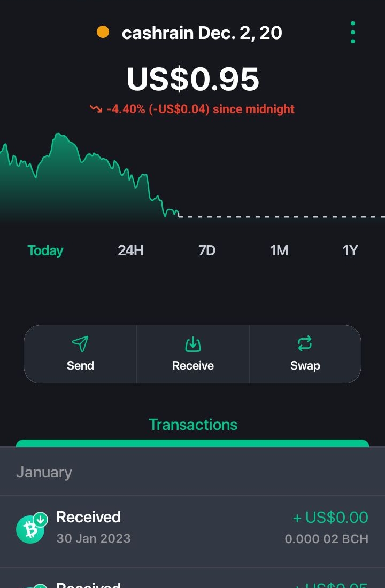Click the red downtrend arrow icon
385x588 pixels.
[x=96, y=109]
